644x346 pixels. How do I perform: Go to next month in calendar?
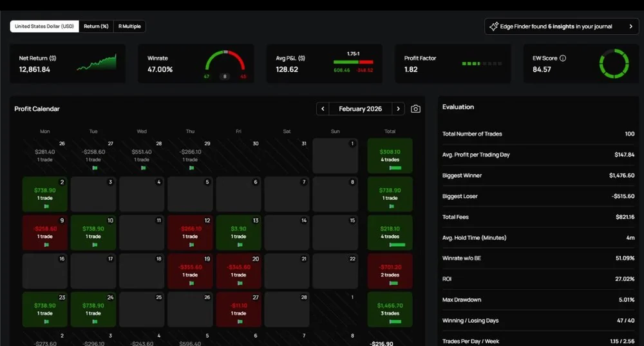398,109
